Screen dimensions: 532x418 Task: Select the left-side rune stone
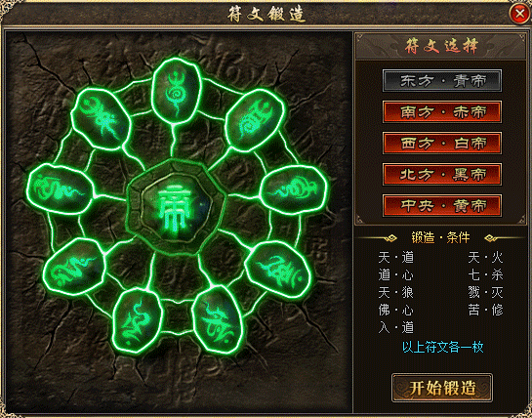pyautogui.click(x=61, y=189)
